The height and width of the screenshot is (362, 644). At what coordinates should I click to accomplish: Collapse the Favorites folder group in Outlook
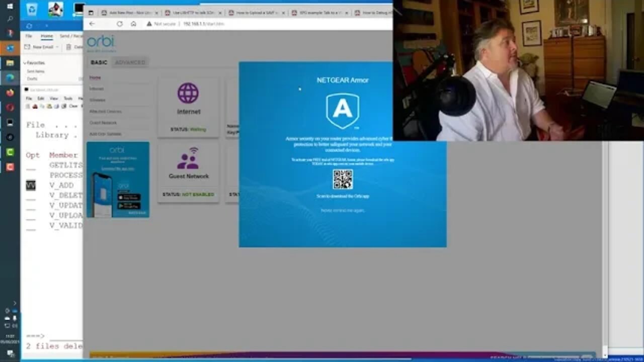click(25, 63)
